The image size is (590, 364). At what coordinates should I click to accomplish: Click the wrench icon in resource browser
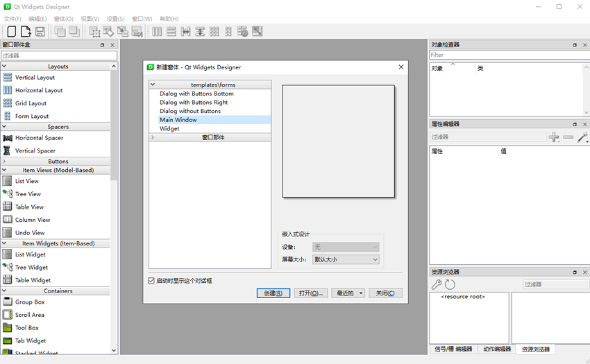pos(437,285)
